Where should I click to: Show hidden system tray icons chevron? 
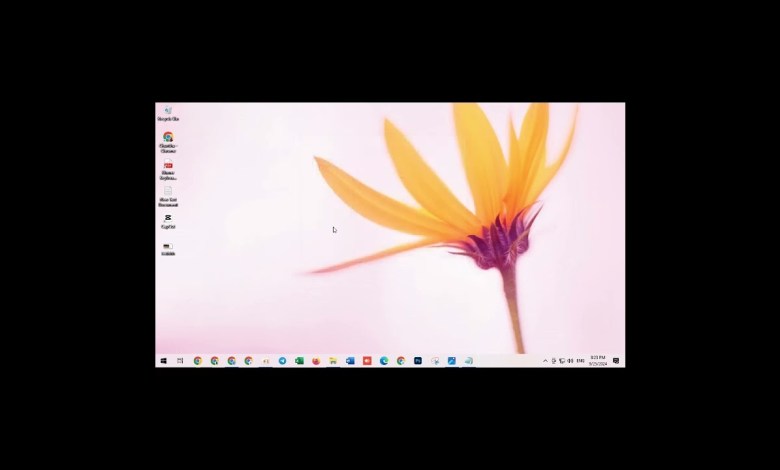click(545, 361)
